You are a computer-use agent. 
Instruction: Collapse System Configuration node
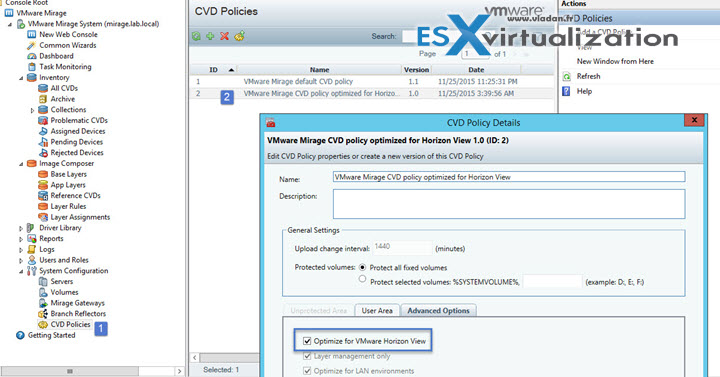coord(21,271)
